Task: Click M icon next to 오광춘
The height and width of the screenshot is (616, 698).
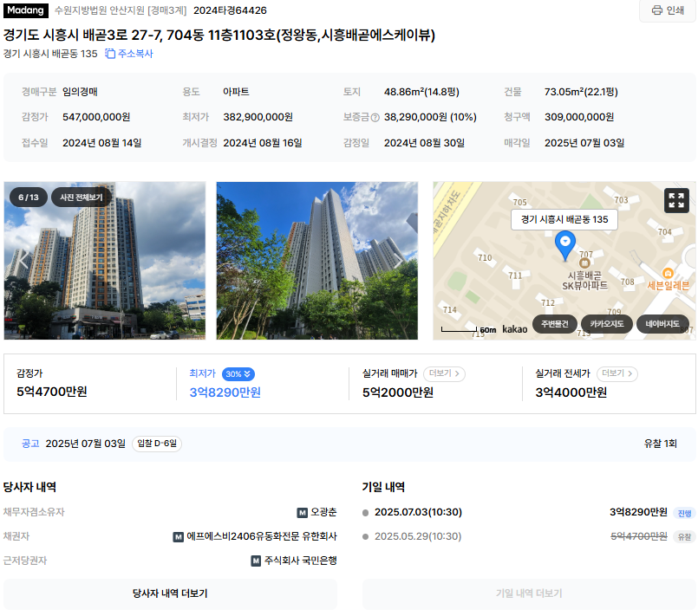Action: [303, 513]
